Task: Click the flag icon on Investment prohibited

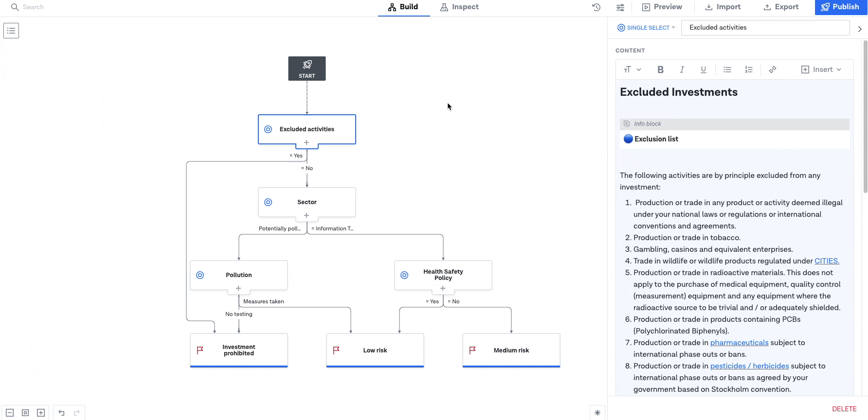Action: (200, 350)
